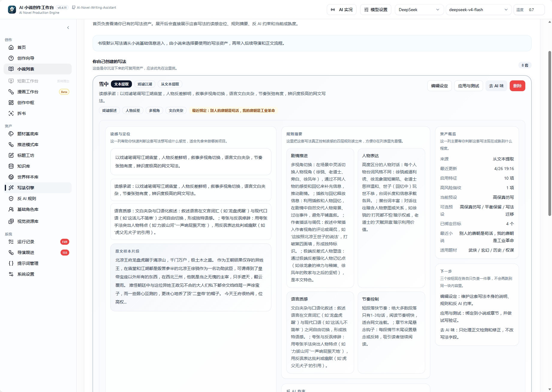Viewport: 552px width, 392px height.
Task: Open 创作向导 via its question-mark icon
Action: tap(11, 58)
